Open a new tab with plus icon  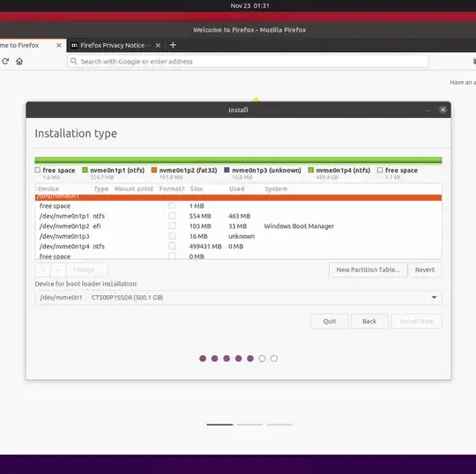tap(173, 45)
